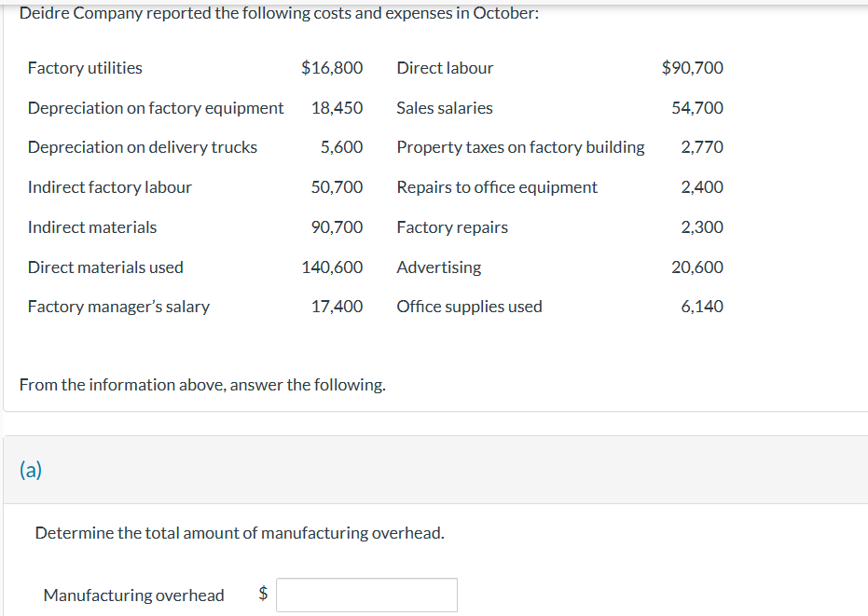Click 'Repairs to office equipment' label

click(x=497, y=187)
